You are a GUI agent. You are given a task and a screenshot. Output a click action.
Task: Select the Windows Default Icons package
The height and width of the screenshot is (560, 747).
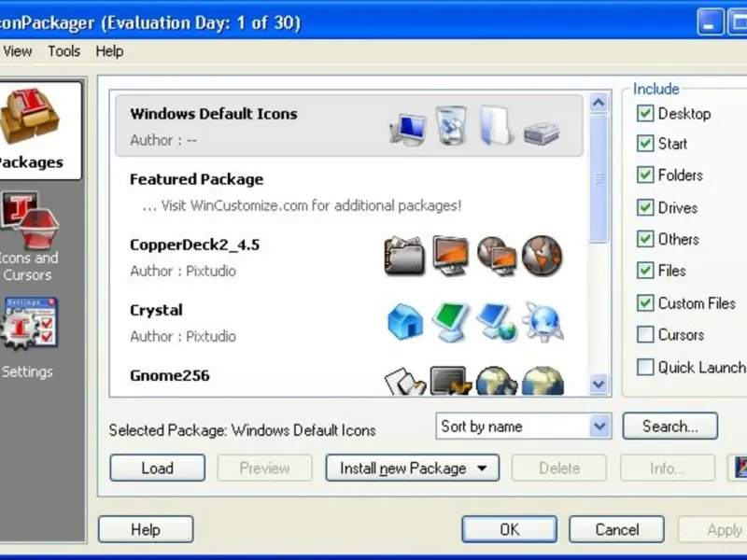click(348, 126)
